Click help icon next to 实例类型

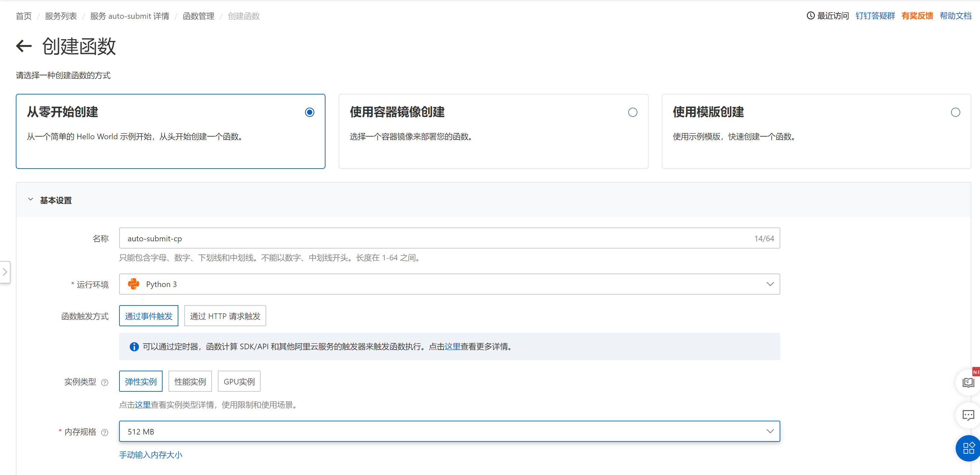point(105,383)
